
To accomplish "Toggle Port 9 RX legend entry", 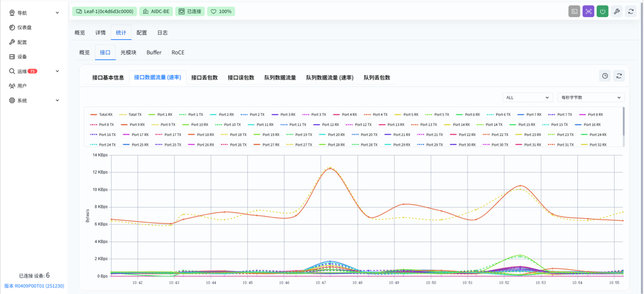I will coord(133,124).
